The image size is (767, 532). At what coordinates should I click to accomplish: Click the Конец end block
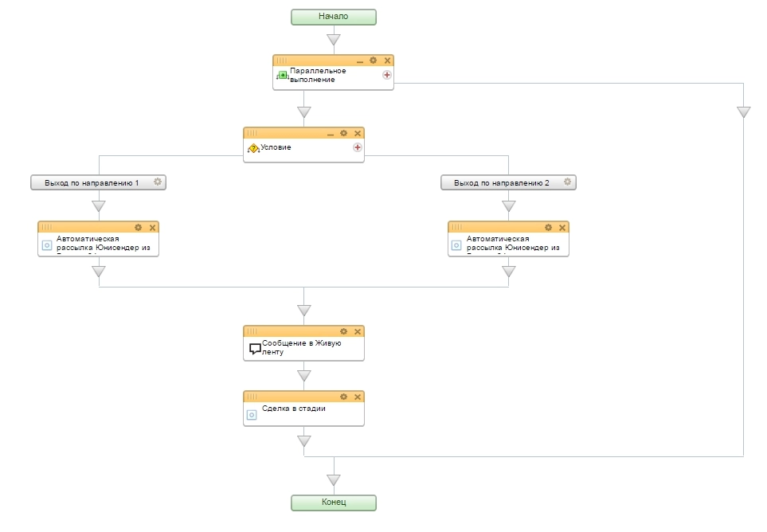click(333, 503)
